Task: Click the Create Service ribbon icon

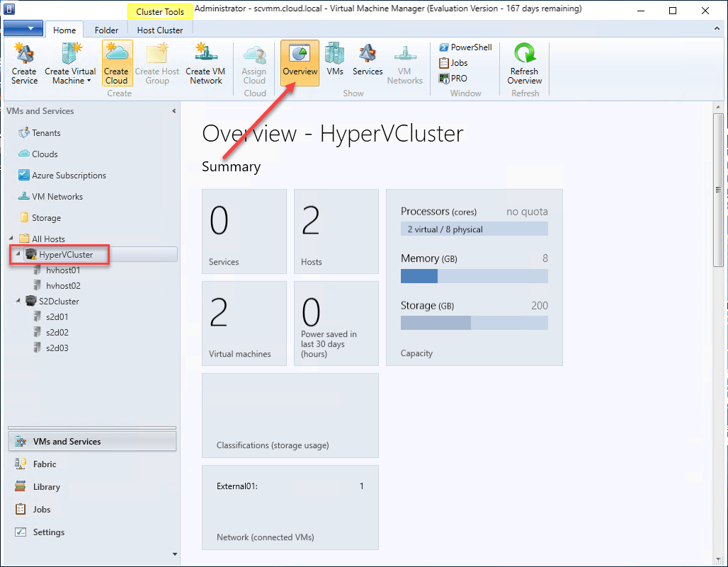Action: point(24,63)
